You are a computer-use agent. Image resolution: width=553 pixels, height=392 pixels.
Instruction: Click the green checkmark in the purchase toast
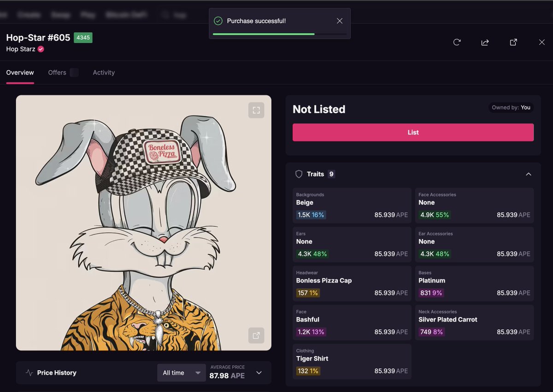click(x=218, y=21)
